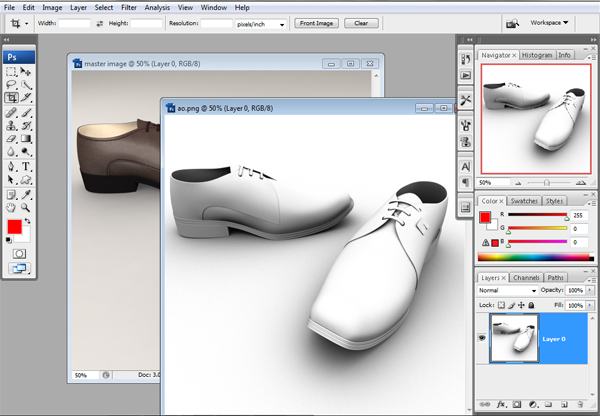
Task: Switch to the Channels tab
Action: pos(526,277)
